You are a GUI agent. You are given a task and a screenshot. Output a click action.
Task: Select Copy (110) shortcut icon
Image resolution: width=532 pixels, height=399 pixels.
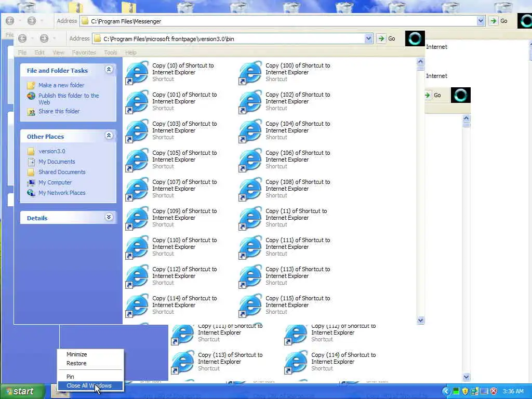(137, 247)
